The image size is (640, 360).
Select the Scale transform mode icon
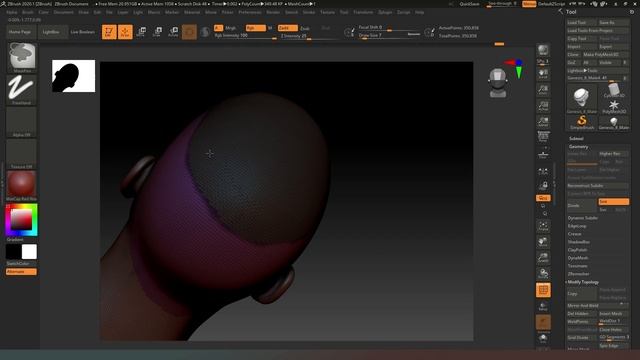158,32
